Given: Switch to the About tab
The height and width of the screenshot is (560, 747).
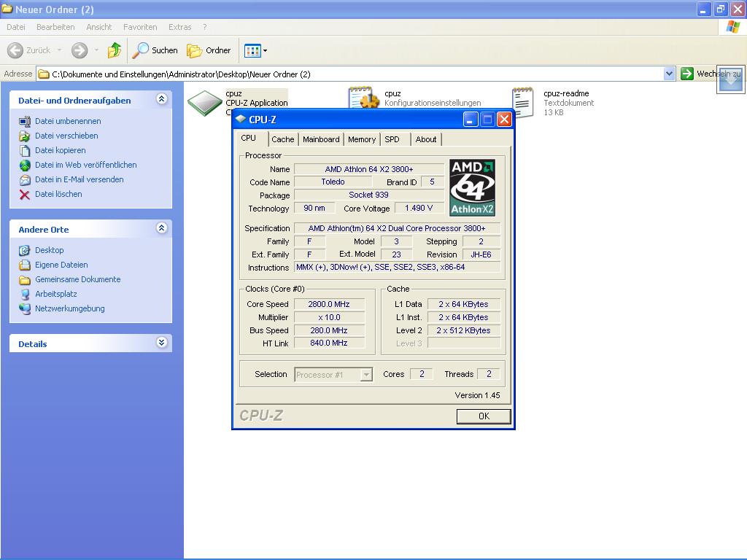Looking at the screenshot, I should 426,139.
